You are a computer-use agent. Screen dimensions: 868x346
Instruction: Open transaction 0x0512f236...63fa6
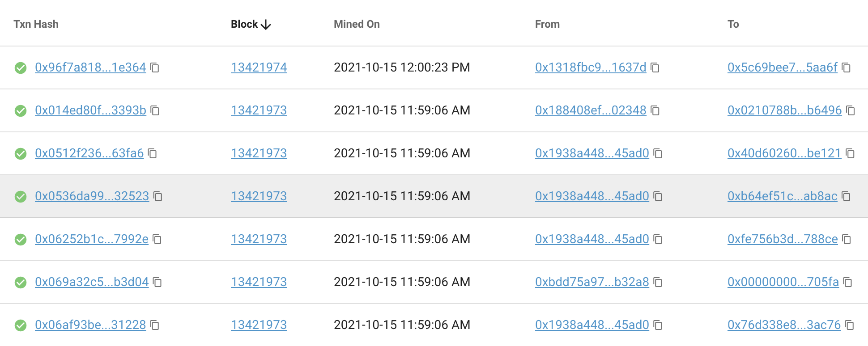(89, 153)
